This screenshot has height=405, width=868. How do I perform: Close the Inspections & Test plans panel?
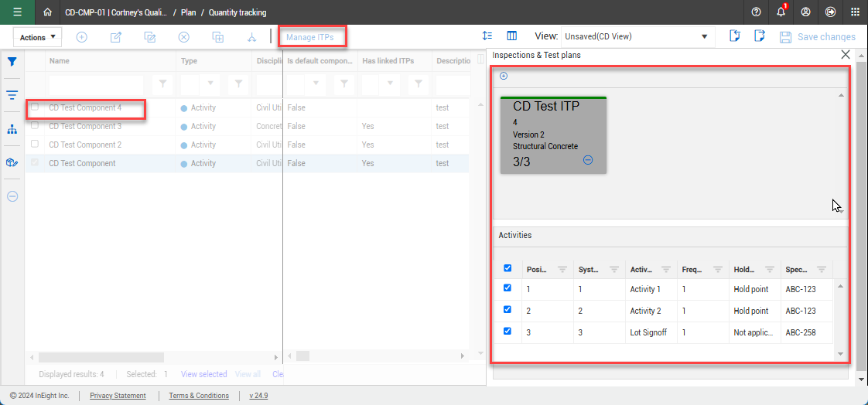coord(846,54)
